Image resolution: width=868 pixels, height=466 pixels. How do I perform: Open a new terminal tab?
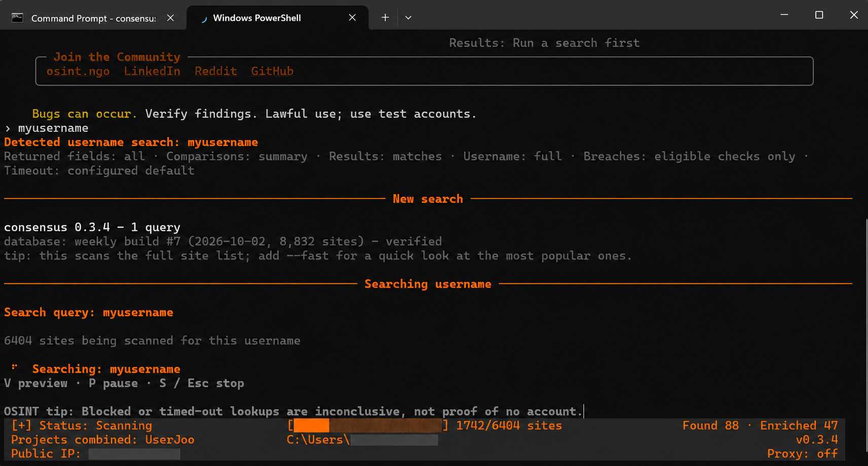click(x=385, y=18)
